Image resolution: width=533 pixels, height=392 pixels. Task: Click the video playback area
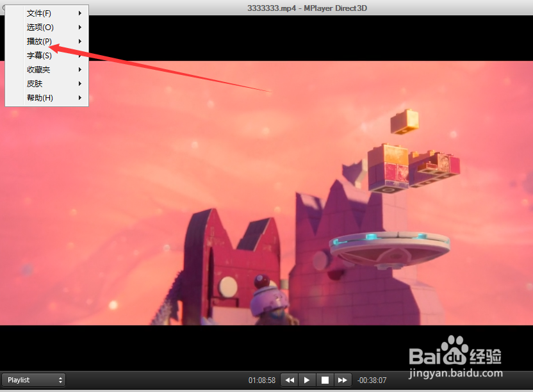click(x=266, y=193)
